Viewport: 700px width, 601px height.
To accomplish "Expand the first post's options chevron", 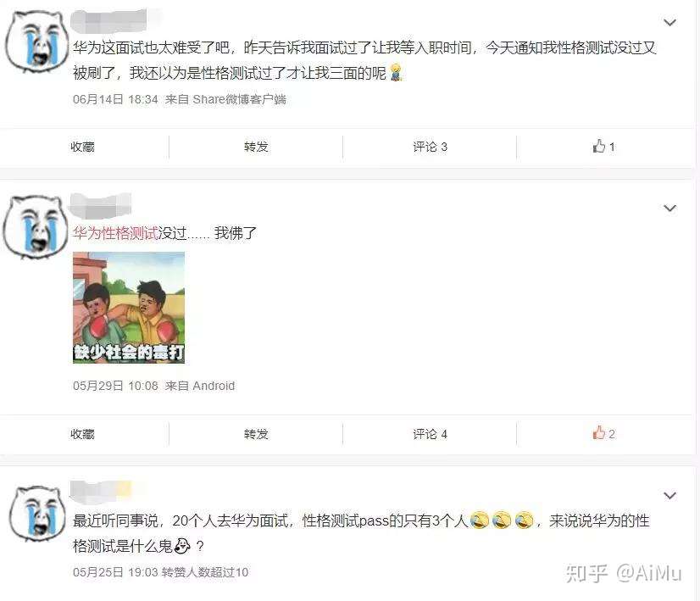I will (x=669, y=22).
